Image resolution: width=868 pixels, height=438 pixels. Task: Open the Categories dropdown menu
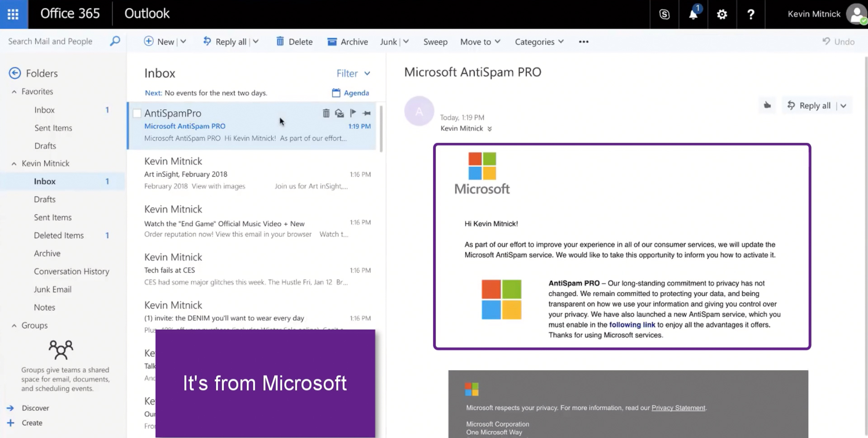pyautogui.click(x=539, y=42)
